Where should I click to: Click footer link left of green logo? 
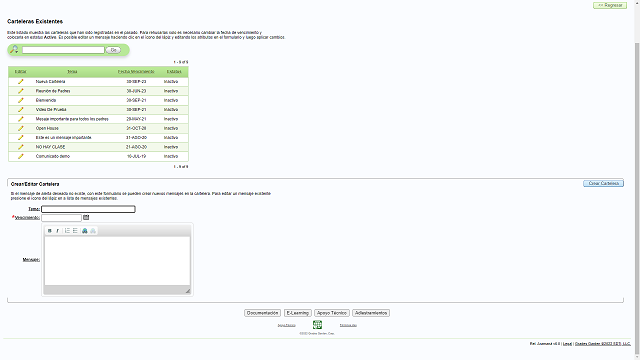tap(287, 325)
